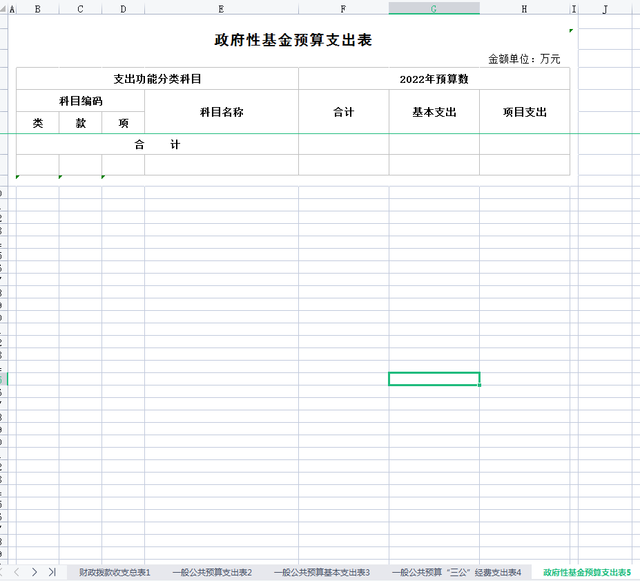Select the highlighted column G header
This screenshot has width=640, height=581.
[x=434, y=8]
